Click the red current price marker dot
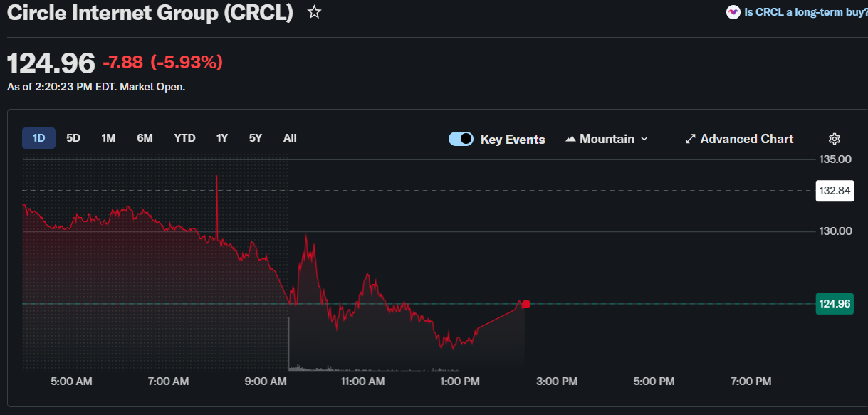This screenshot has height=415, width=868. 525,304
